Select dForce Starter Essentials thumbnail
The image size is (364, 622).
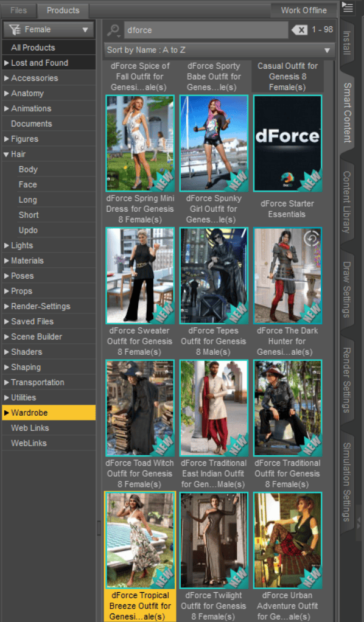[x=287, y=143]
